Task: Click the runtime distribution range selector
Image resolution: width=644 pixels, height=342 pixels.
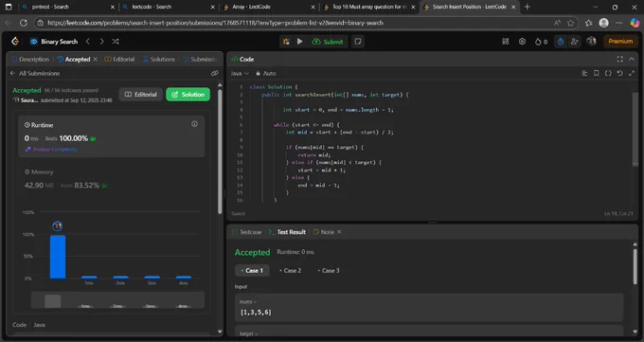Action: 117,300
